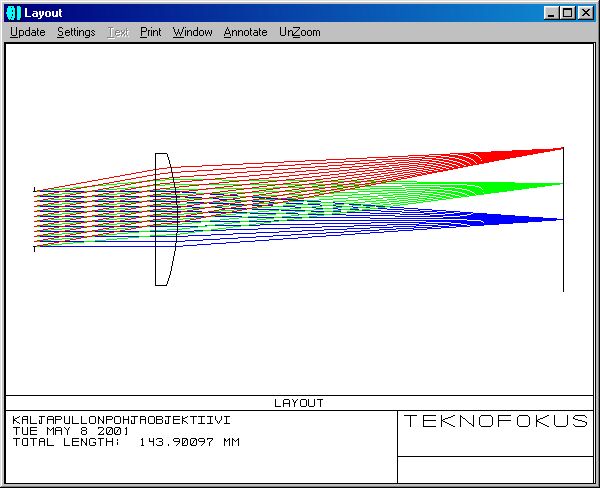Open the Annotate menu
The height and width of the screenshot is (488, 600).
(x=245, y=32)
